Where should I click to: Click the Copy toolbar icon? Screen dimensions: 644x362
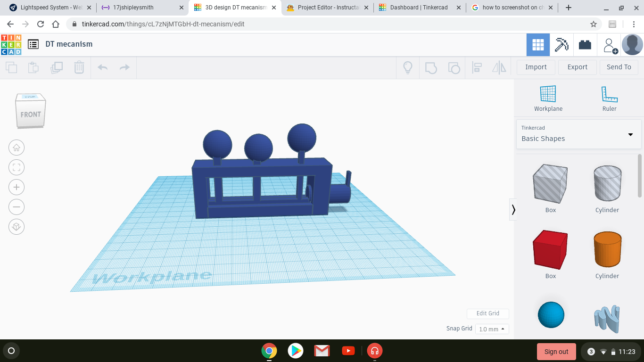tap(11, 67)
